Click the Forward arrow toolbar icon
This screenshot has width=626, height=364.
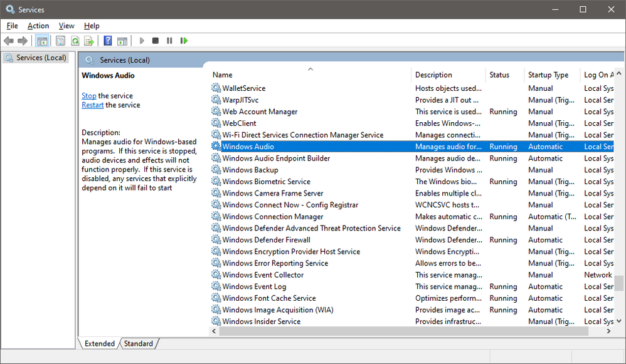coord(23,41)
